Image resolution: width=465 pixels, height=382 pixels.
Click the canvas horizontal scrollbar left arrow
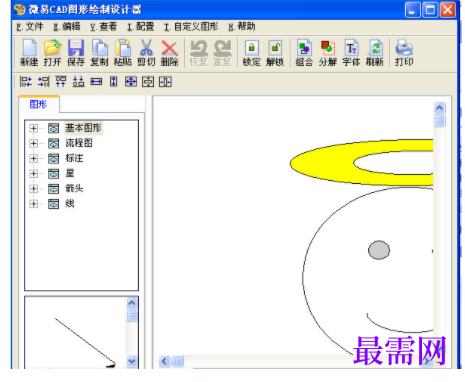164,361
